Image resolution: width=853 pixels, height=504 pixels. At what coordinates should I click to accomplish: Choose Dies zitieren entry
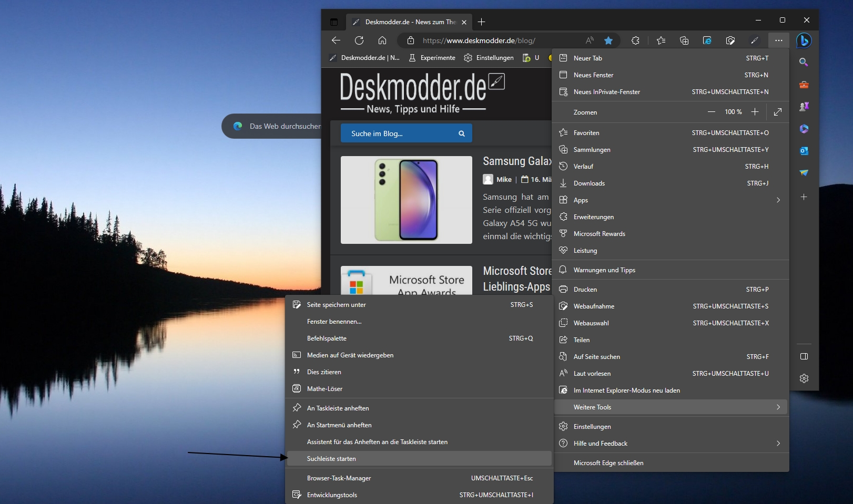[419, 372]
